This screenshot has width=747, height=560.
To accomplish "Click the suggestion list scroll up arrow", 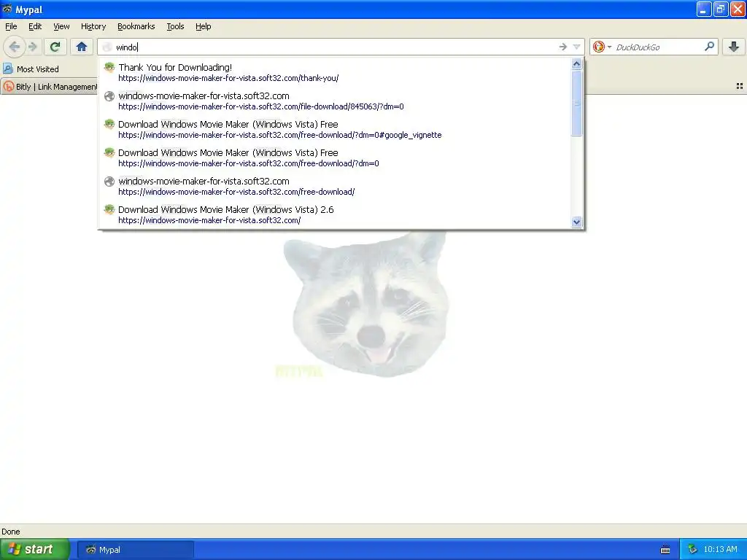I will pyautogui.click(x=577, y=64).
